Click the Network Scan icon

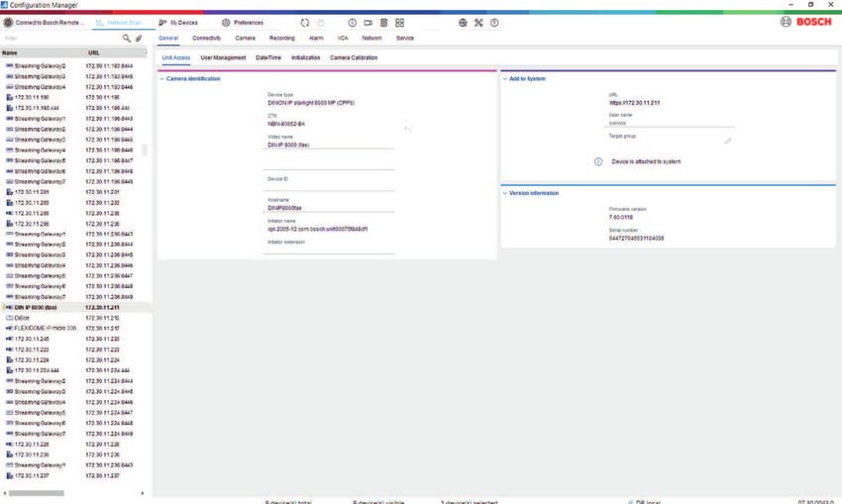pos(100,23)
